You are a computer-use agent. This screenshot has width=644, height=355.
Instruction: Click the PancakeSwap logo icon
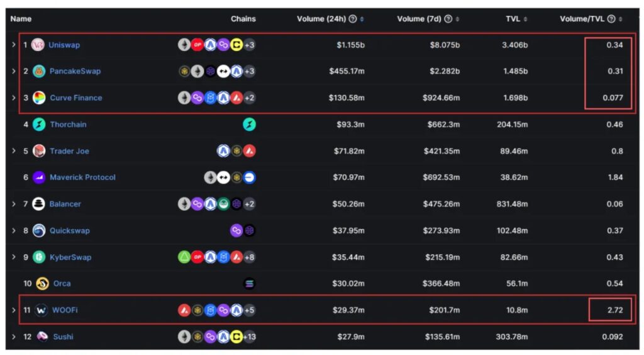(x=38, y=71)
